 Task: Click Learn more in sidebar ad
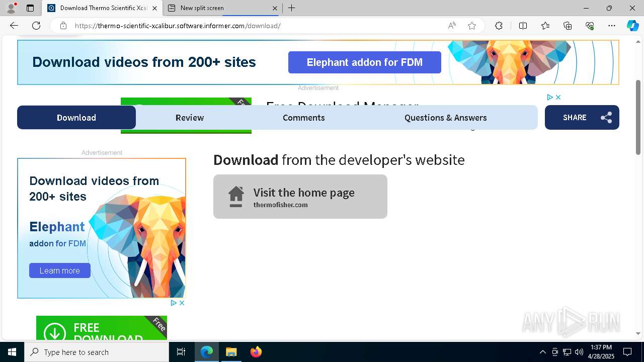(x=60, y=270)
